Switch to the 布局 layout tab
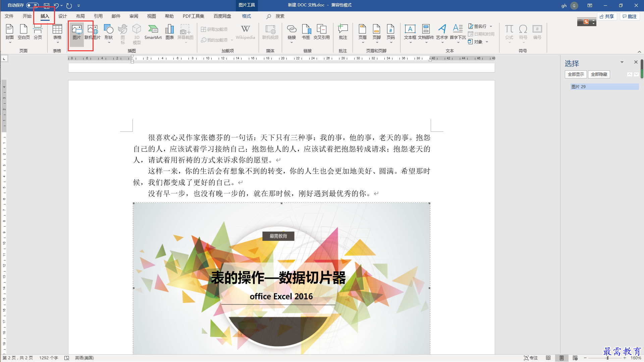Viewport: 644px width, 362px height. coord(80,16)
